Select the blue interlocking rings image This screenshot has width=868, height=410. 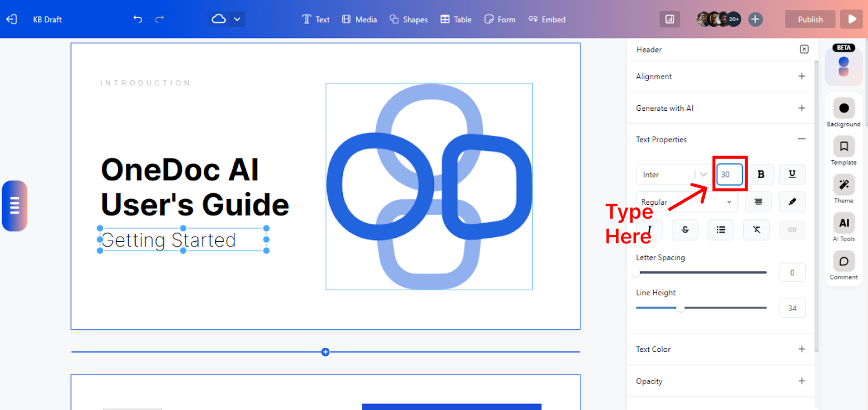click(429, 186)
